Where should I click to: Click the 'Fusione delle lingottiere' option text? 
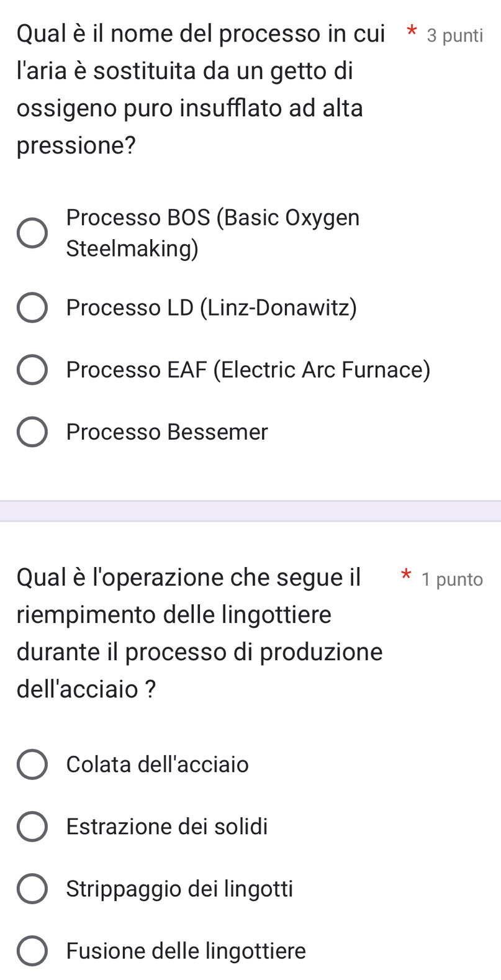pos(186,951)
